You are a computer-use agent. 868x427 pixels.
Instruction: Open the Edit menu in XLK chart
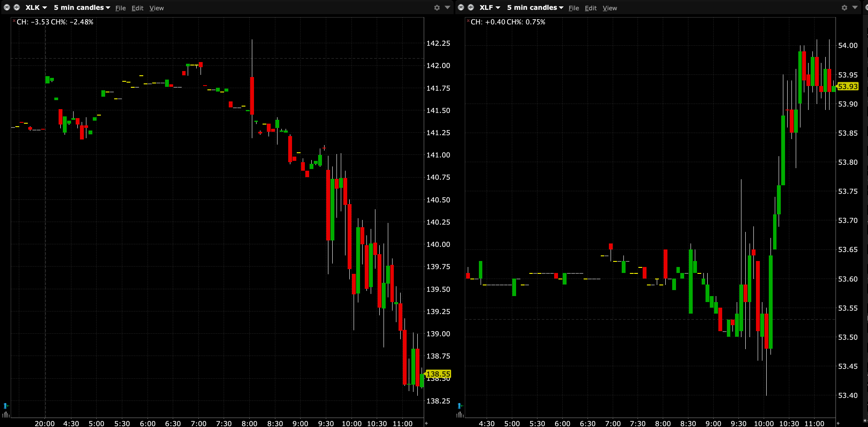tap(137, 8)
